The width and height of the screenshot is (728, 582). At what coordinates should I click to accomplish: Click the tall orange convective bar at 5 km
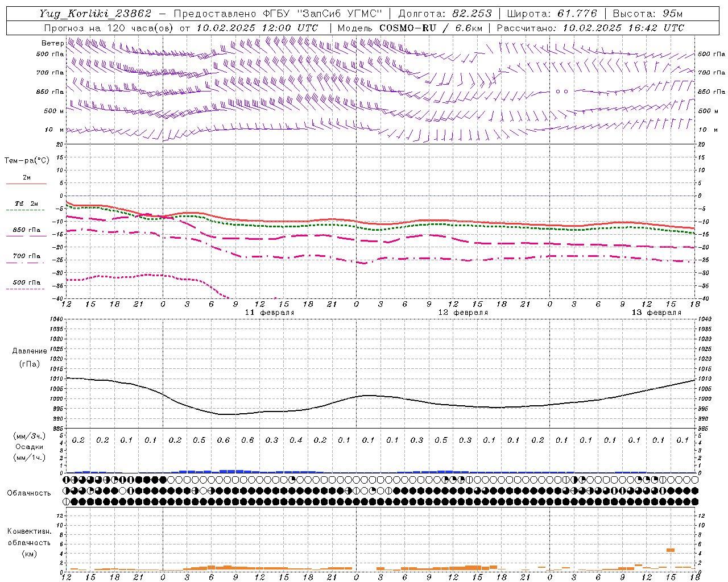(671, 550)
